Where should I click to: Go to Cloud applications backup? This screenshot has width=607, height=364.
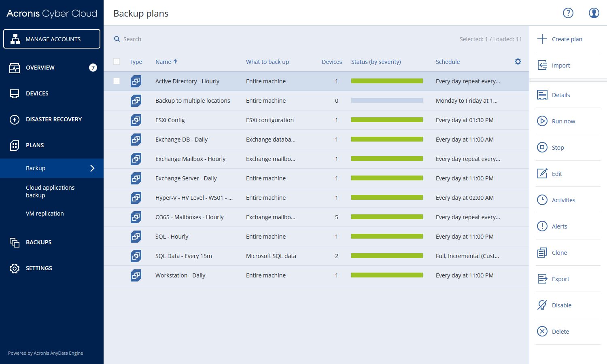click(x=50, y=191)
